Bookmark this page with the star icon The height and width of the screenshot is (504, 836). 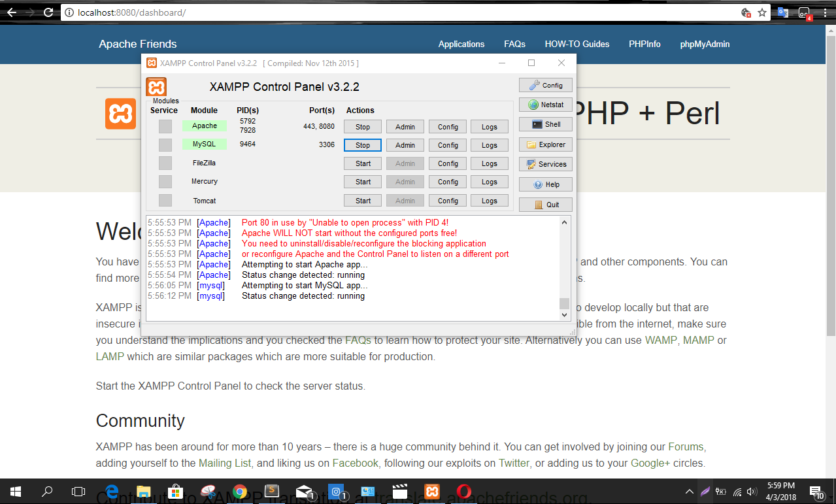(x=761, y=12)
